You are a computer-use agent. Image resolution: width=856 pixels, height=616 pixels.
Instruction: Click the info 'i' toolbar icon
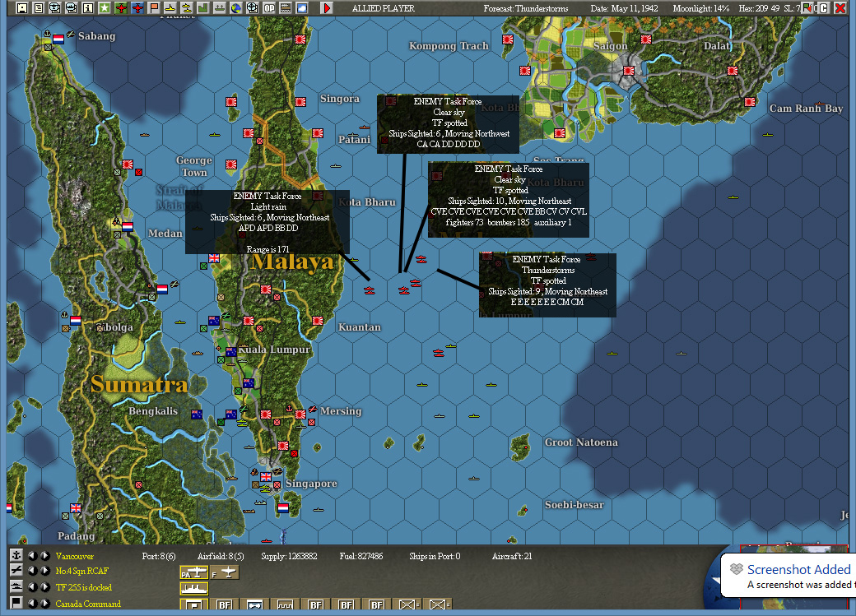(x=87, y=8)
